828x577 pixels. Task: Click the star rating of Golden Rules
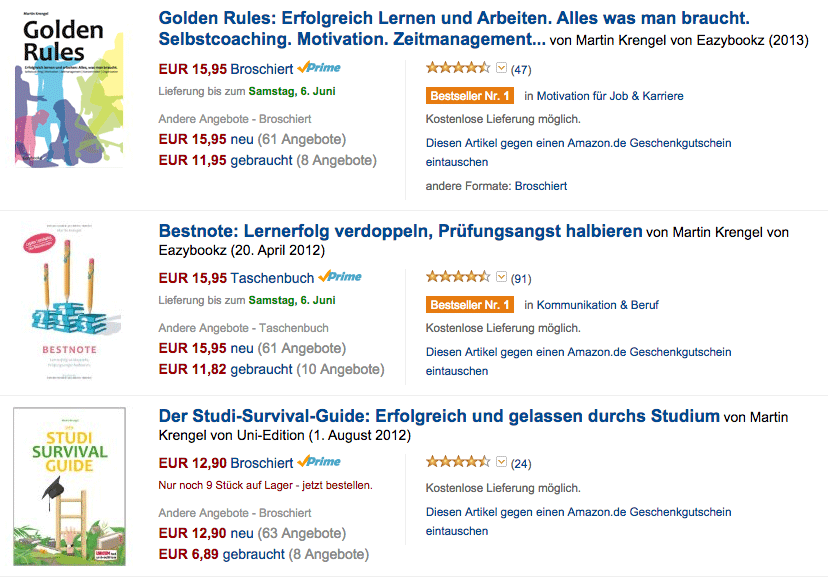[458, 68]
